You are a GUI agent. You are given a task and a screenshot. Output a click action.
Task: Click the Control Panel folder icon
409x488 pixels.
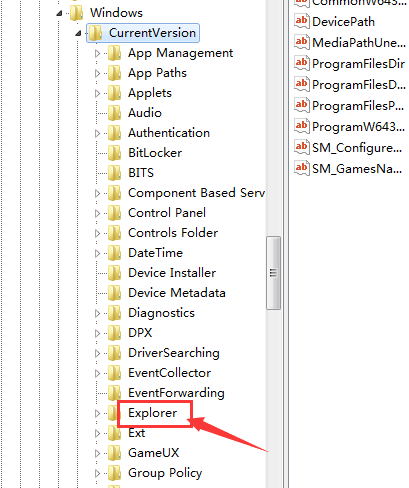click(x=115, y=213)
